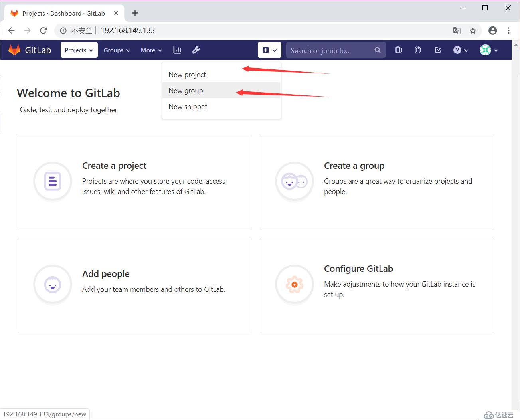Click the Welcome to GitLab heading
Image resolution: width=520 pixels, height=420 pixels.
(x=68, y=93)
